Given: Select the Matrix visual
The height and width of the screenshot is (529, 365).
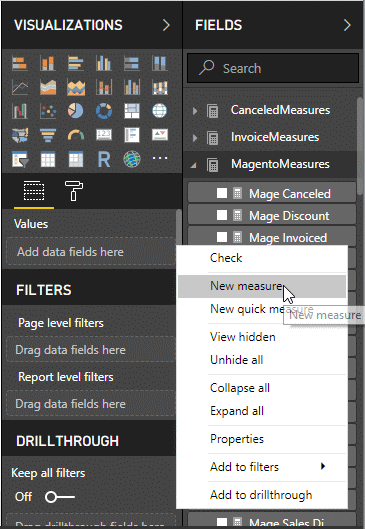Looking at the screenshot, I should 76,159.
